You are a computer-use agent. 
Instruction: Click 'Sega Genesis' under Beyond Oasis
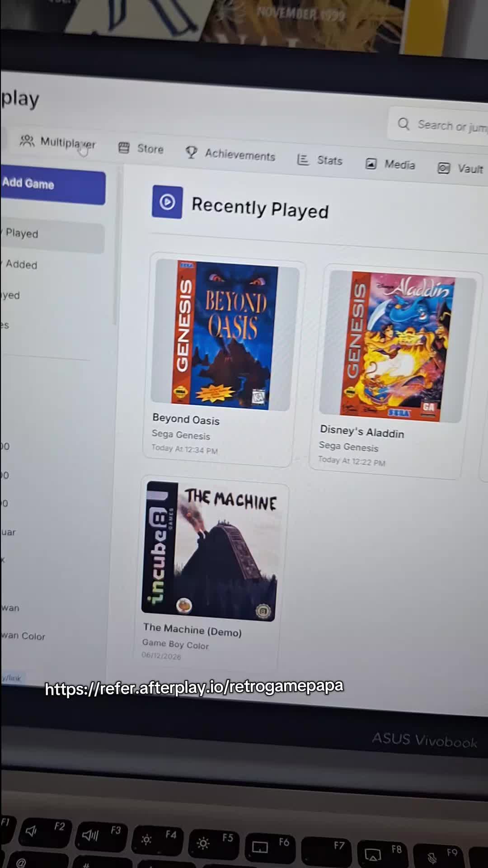click(181, 434)
